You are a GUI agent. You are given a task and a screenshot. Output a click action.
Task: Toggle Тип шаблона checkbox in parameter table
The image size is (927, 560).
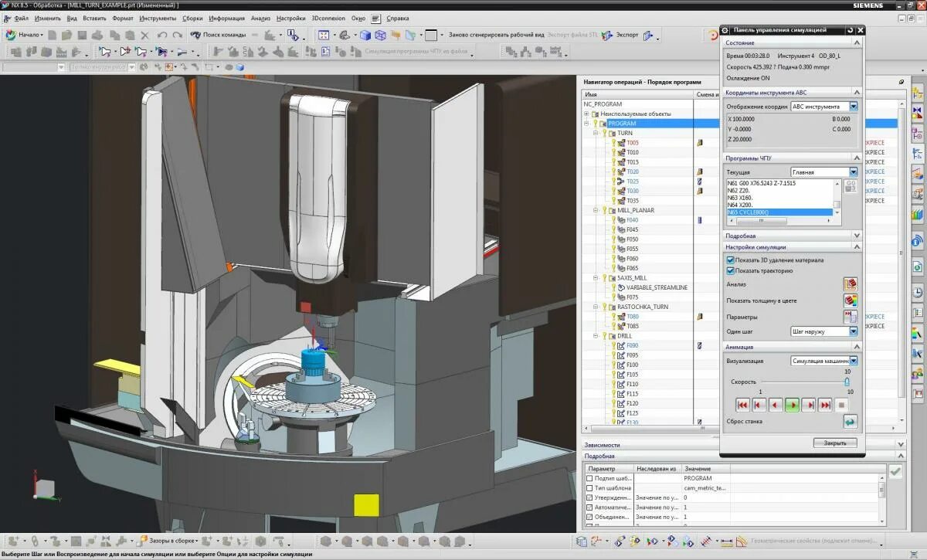[589, 488]
